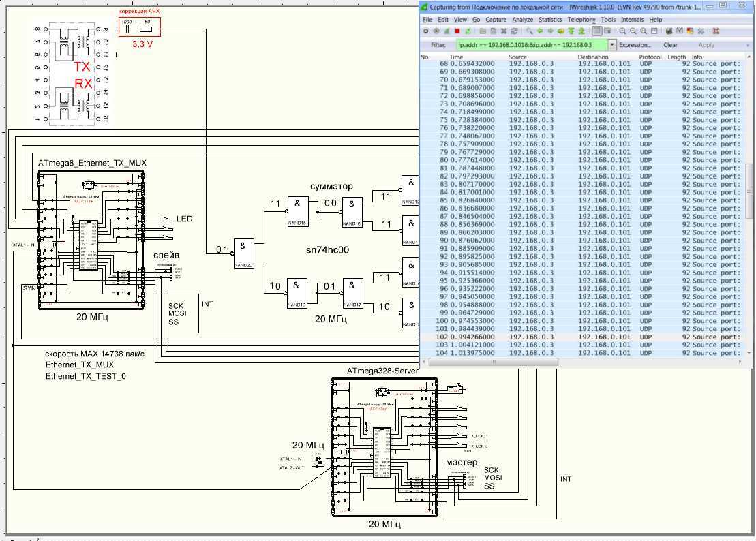Click the find packet magnifier icon

coord(530,31)
